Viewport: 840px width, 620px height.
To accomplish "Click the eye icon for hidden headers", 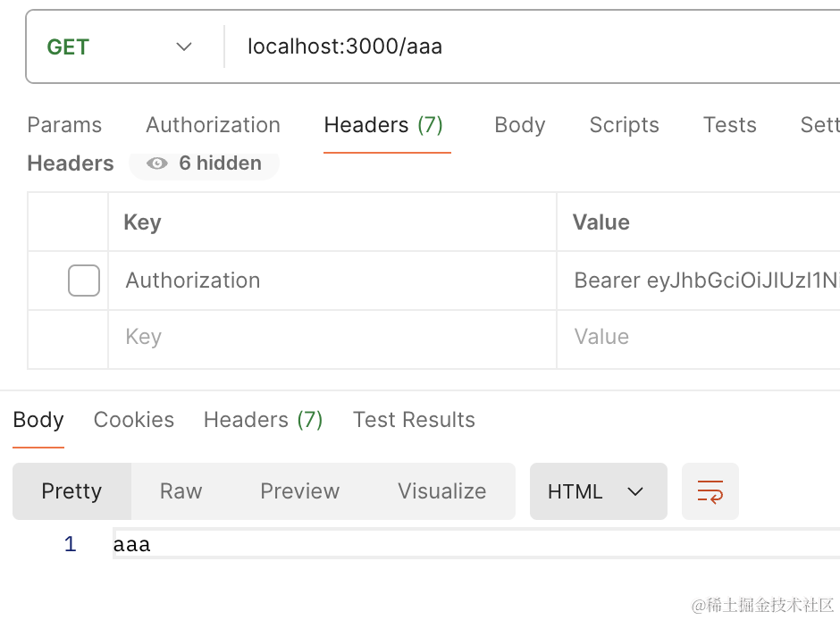I will [x=157, y=163].
